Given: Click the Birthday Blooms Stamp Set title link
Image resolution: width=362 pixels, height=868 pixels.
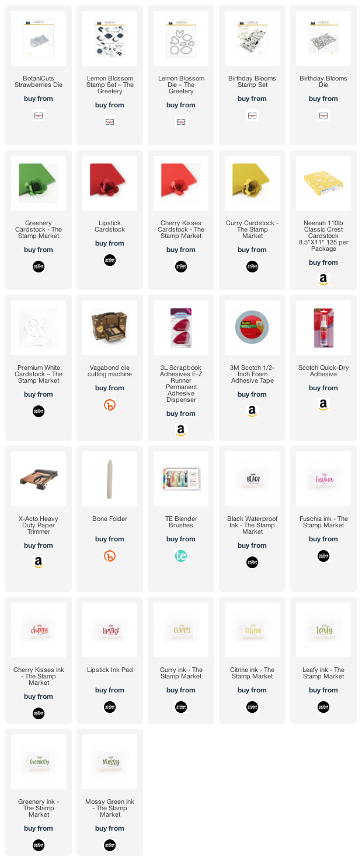Looking at the screenshot, I should 252,82.
